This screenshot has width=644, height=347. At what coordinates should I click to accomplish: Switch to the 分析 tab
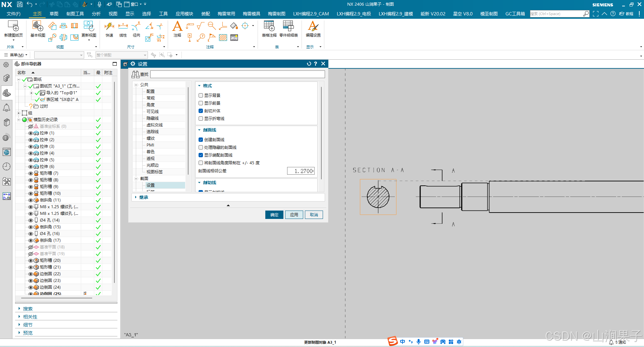click(x=96, y=14)
